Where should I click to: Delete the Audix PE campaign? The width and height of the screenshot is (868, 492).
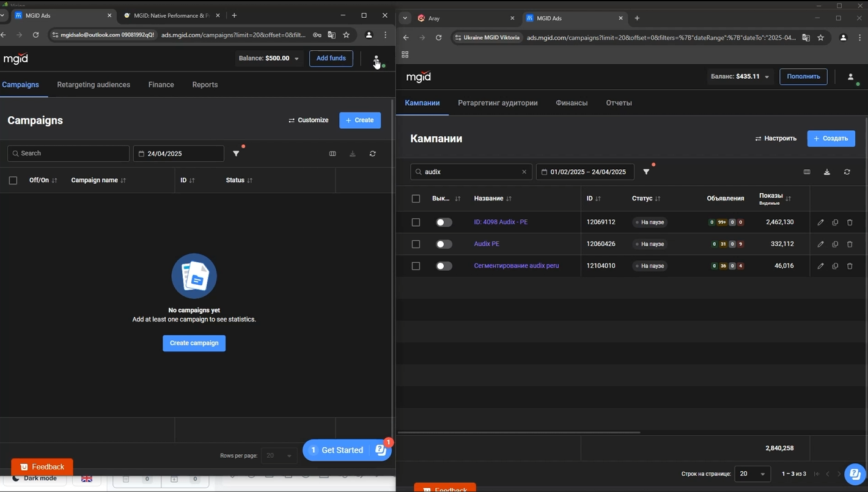tap(850, 244)
